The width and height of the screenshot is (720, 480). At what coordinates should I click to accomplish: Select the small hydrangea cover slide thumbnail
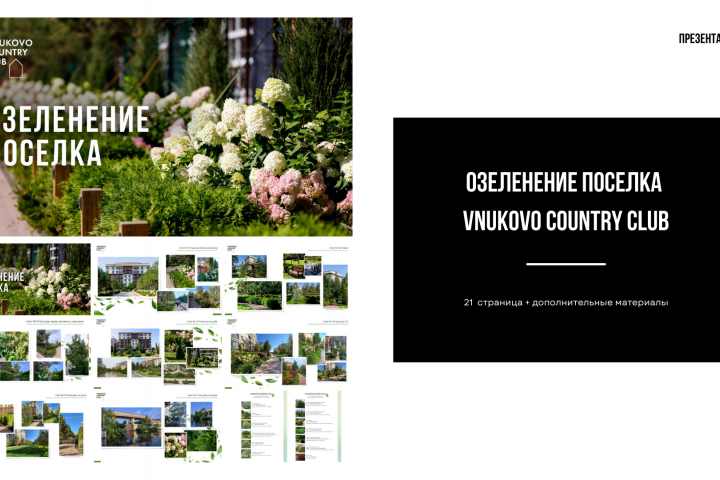tap(45, 279)
